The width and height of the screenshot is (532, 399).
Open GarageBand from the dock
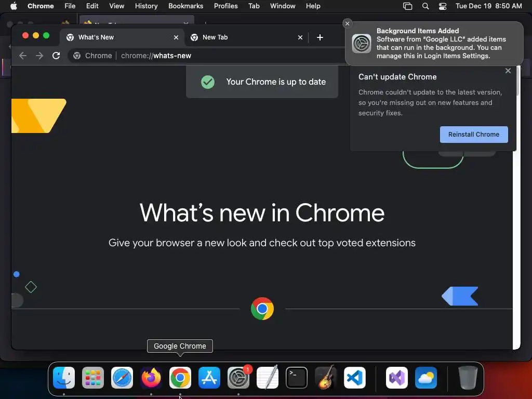tap(326, 378)
